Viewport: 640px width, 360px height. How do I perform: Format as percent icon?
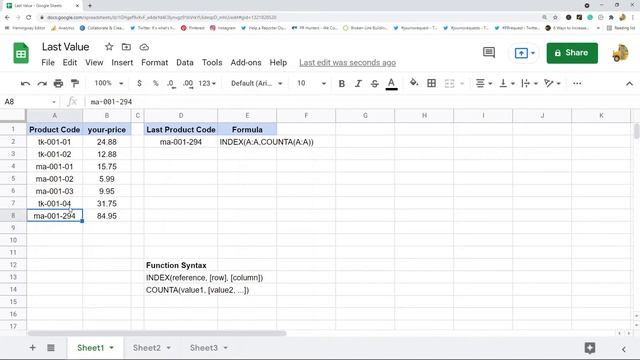156,83
